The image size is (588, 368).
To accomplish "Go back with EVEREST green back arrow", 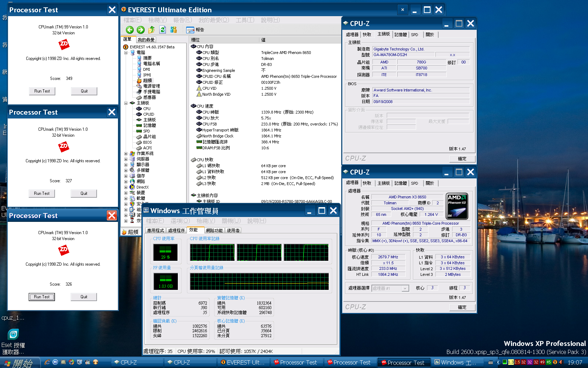I will (x=129, y=30).
